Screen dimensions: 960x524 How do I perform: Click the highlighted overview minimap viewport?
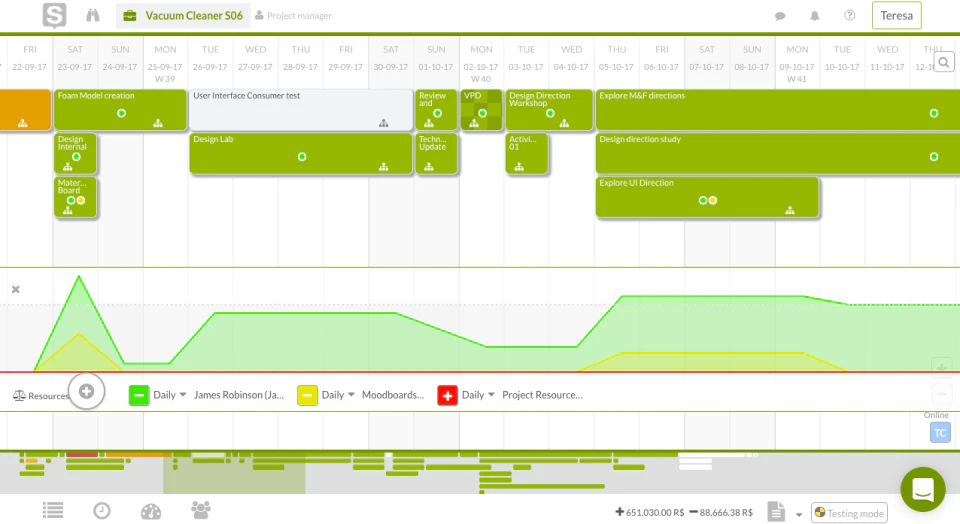[x=234, y=473]
